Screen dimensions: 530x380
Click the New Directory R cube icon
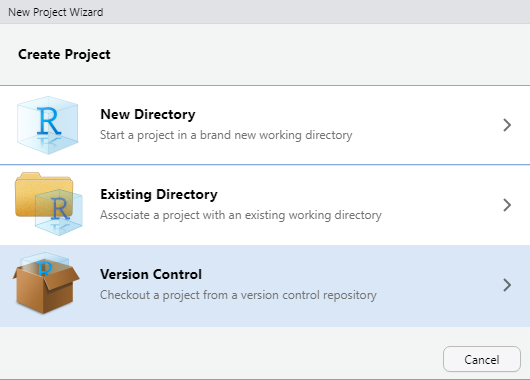click(48, 125)
